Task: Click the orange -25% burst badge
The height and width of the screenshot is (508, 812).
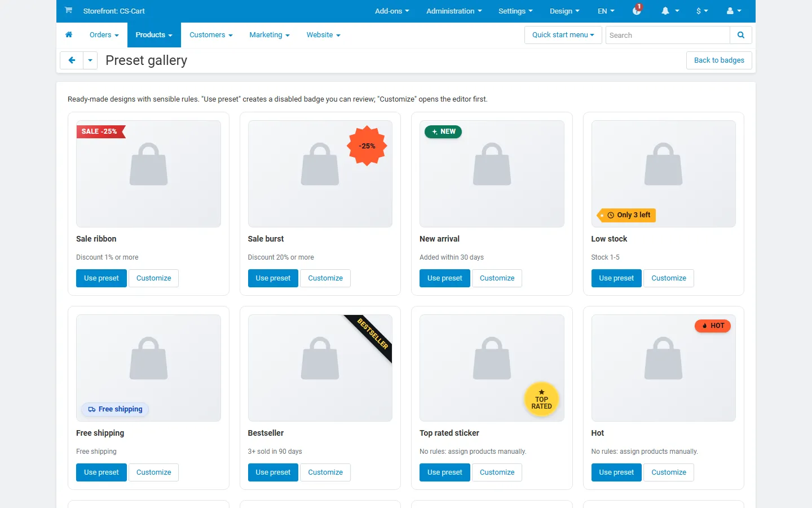Action: 367,146
